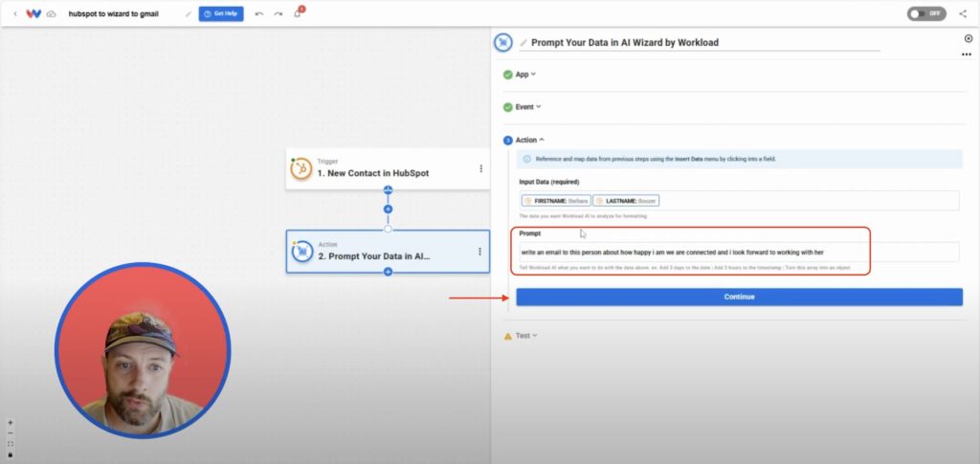Click the Workload logo
This screenshot has height=464, width=980.
coord(33,13)
